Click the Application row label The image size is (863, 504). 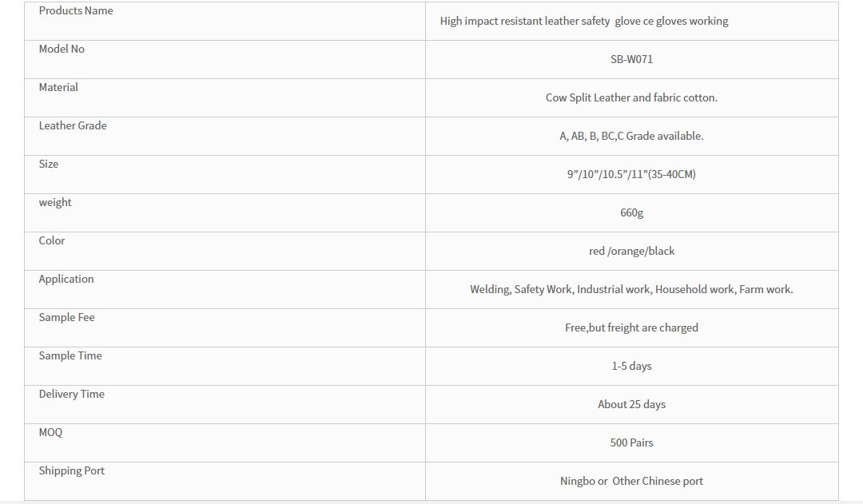pos(66,279)
